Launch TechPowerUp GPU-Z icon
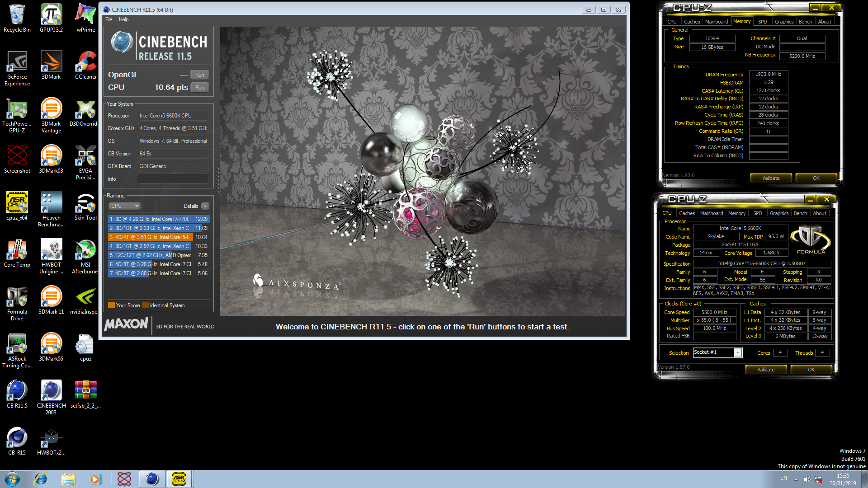 [17, 115]
